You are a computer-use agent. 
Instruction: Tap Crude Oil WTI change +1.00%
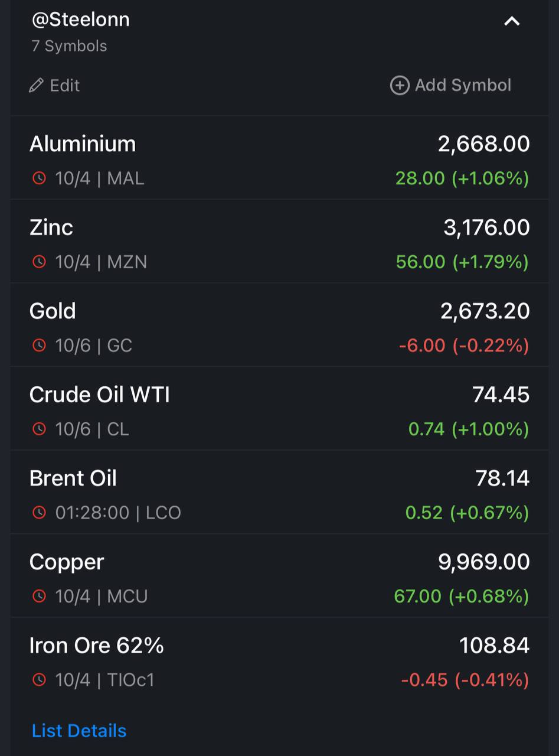[490, 429]
